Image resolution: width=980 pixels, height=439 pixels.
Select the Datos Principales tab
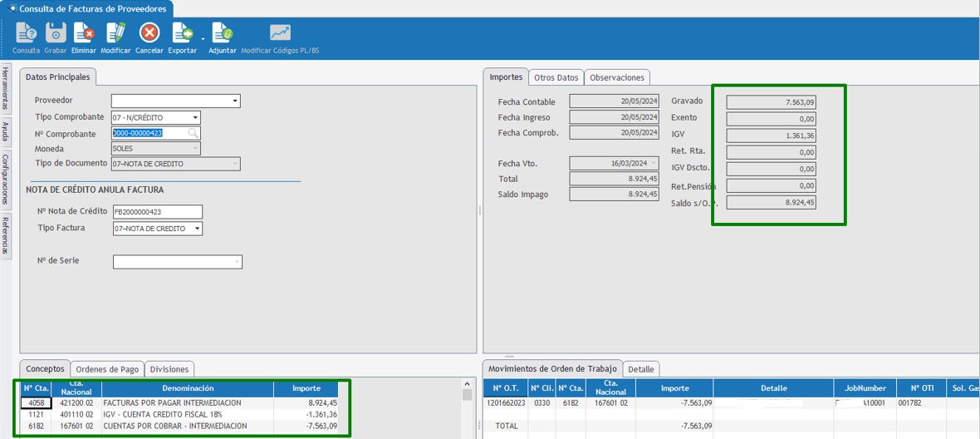tap(57, 76)
